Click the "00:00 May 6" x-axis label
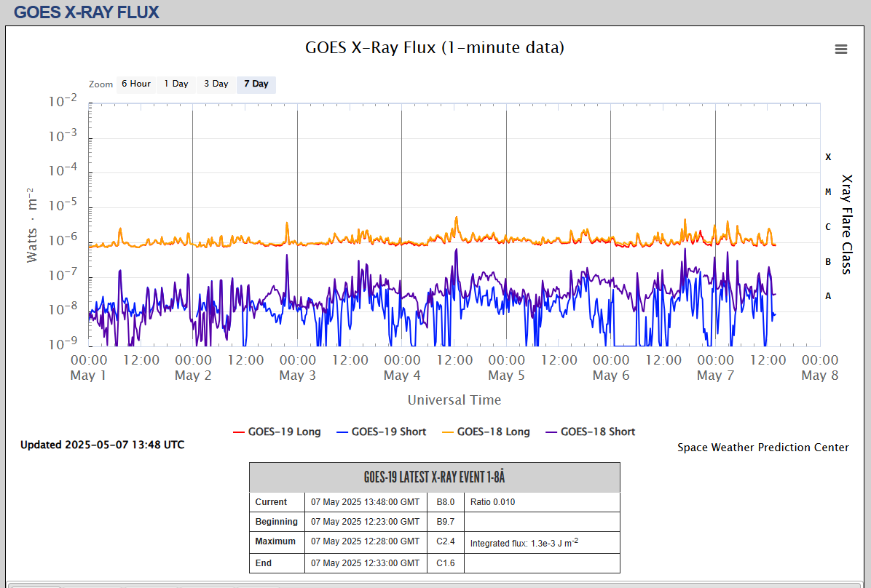 pyautogui.click(x=611, y=367)
